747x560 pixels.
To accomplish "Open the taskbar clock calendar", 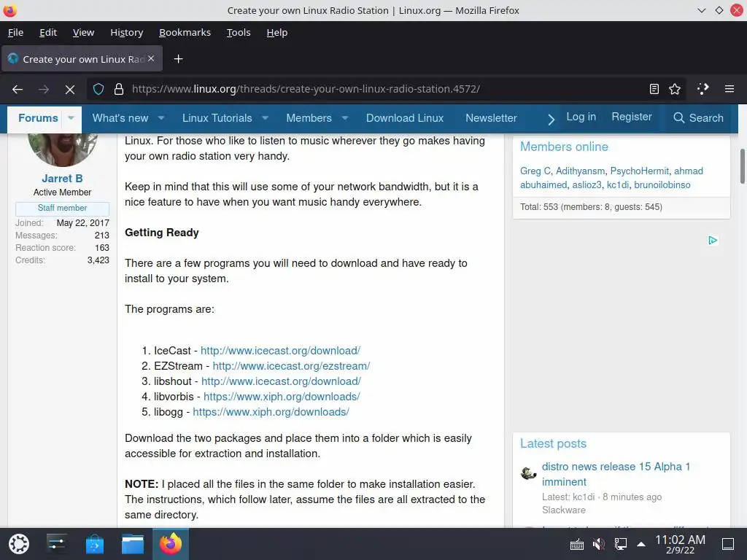I will coord(681,544).
